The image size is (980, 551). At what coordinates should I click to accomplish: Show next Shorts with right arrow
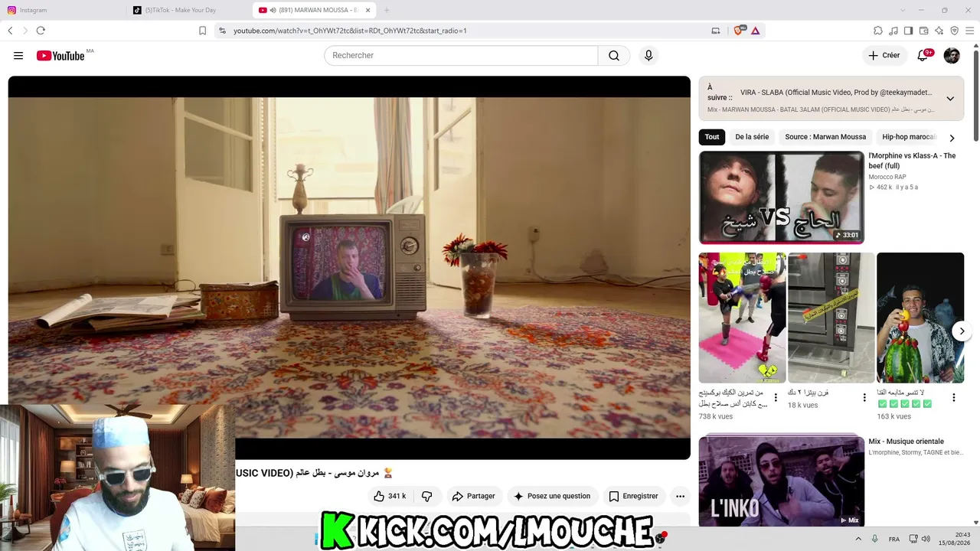pyautogui.click(x=962, y=331)
